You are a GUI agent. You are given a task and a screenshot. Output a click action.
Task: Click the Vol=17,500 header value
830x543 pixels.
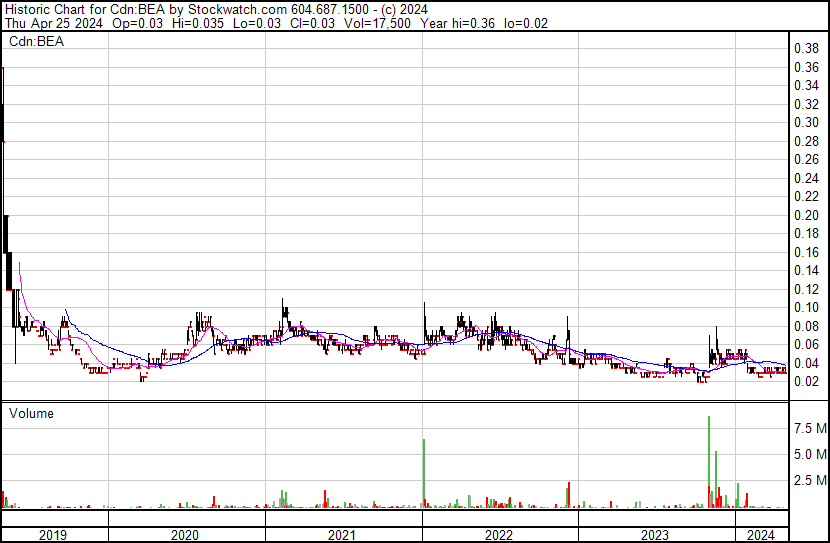(377, 23)
